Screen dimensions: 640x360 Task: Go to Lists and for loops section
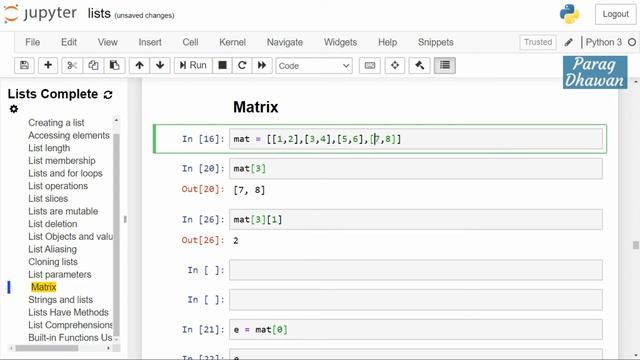point(65,173)
